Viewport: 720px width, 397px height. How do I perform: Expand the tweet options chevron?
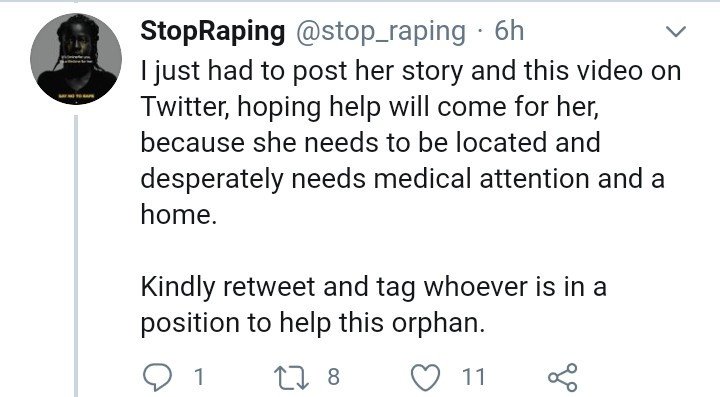click(x=675, y=32)
